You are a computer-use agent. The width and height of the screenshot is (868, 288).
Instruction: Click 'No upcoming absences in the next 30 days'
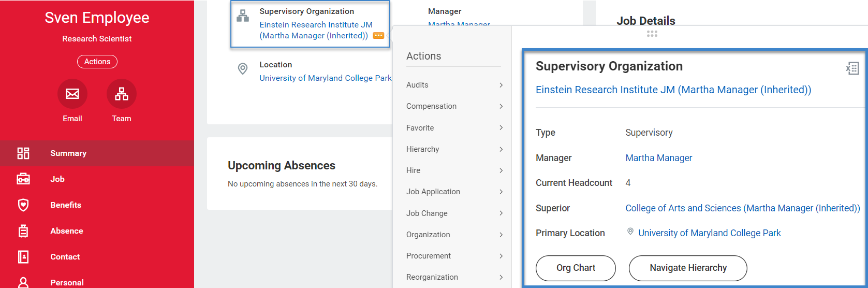coord(302,184)
